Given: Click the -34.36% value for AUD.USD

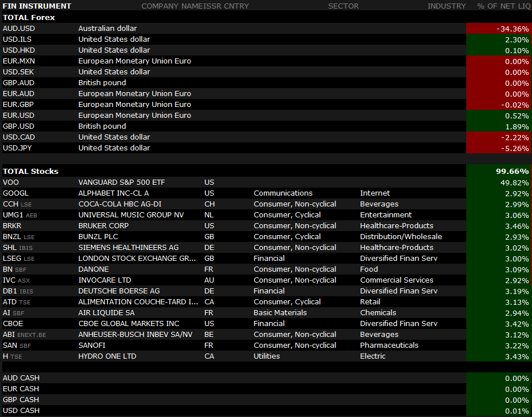Looking at the screenshot, I should click(x=513, y=29).
